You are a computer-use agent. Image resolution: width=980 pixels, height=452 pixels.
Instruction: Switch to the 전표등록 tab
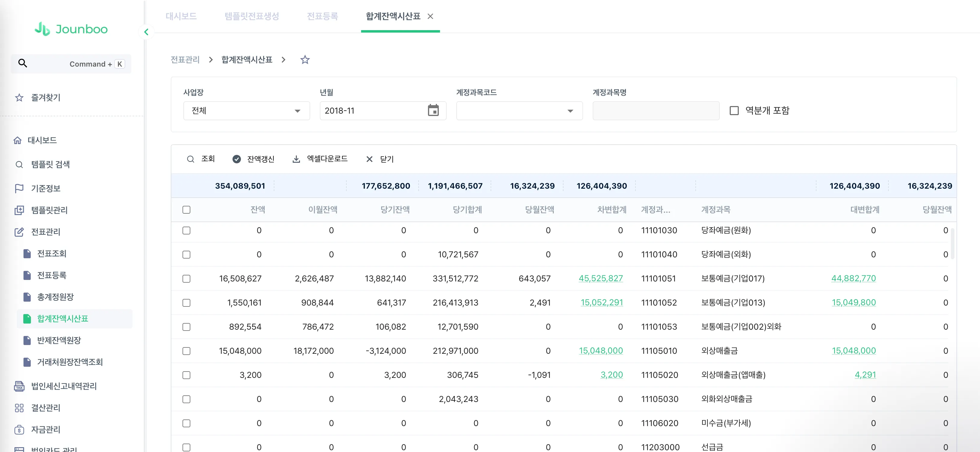click(323, 16)
